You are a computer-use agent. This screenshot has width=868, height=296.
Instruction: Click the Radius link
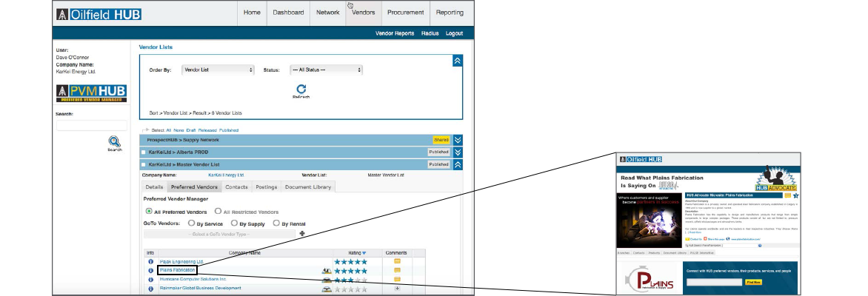tap(430, 33)
